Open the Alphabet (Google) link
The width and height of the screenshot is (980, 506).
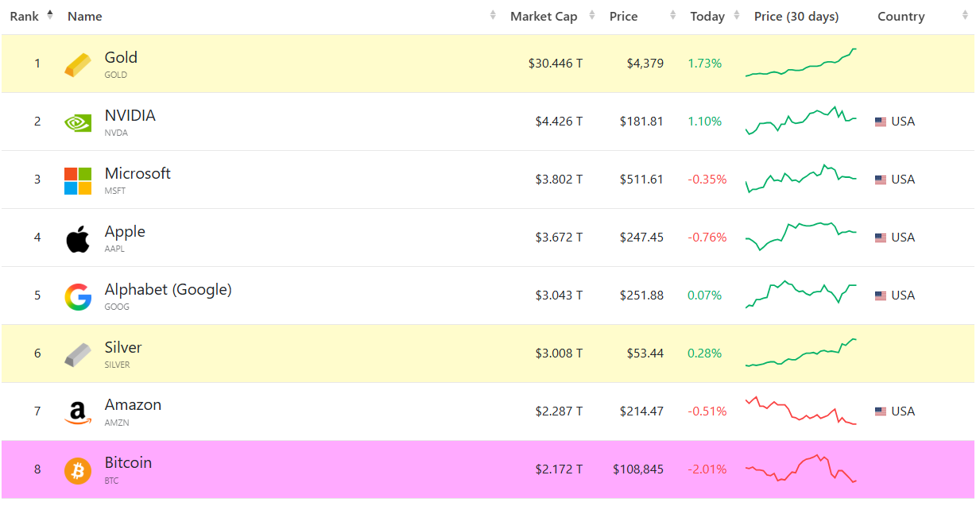coord(168,290)
